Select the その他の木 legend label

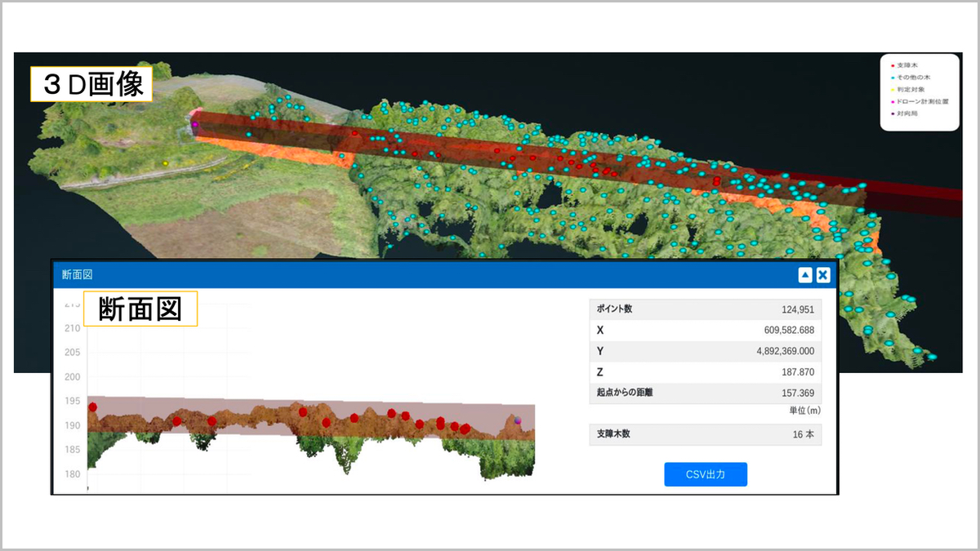(913, 77)
